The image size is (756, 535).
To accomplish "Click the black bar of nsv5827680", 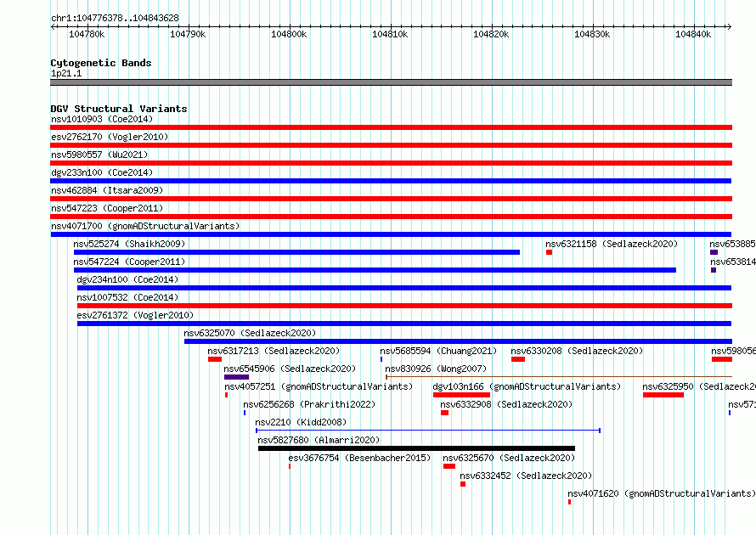I will (x=416, y=448).
